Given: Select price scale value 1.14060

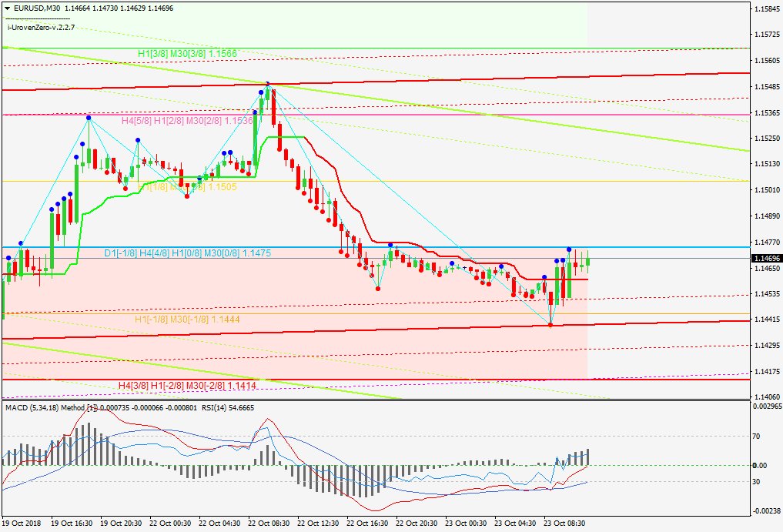Looking at the screenshot, I should [767, 397].
